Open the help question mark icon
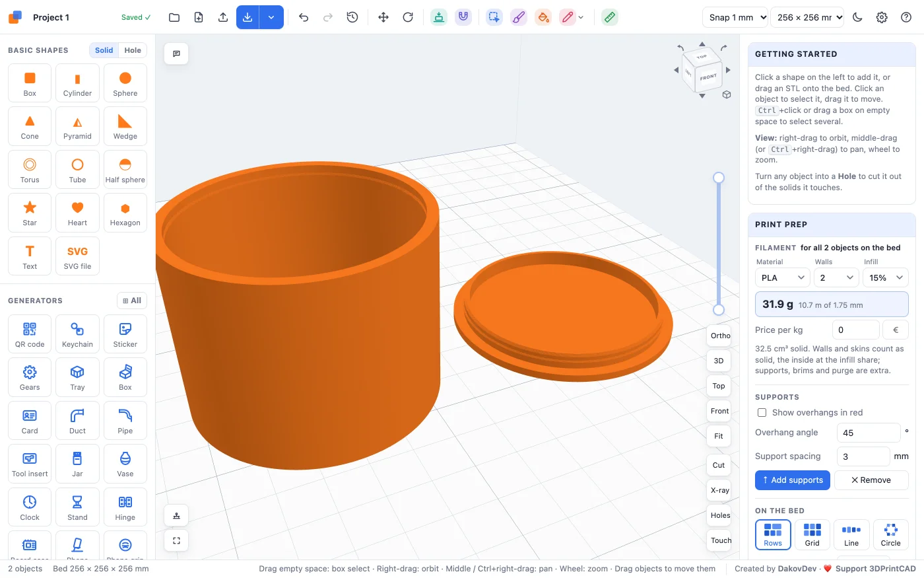This screenshot has height=578, width=924. (x=906, y=17)
